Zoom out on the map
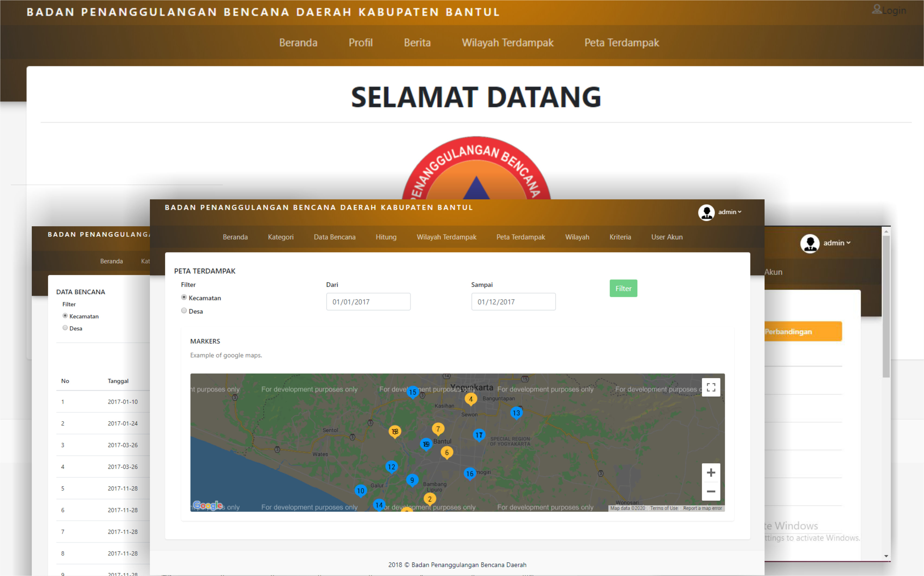 point(710,491)
